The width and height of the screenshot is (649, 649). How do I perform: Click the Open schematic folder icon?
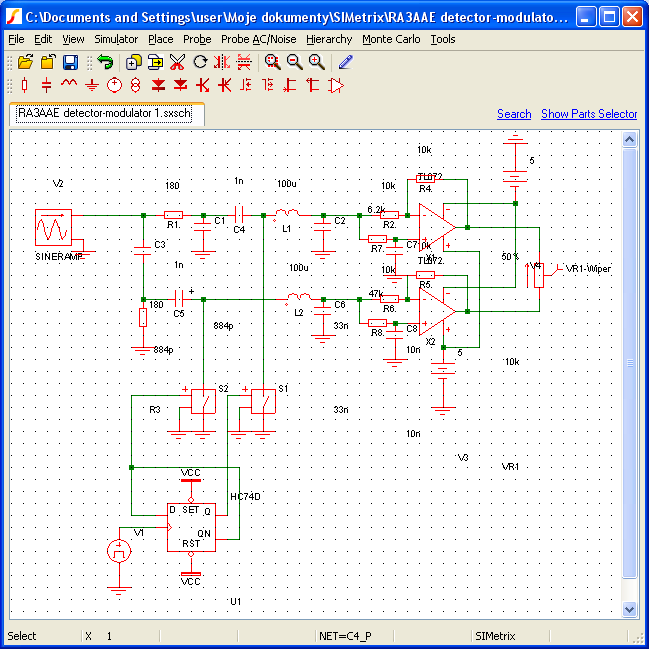pyautogui.click(x=26, y=62)
